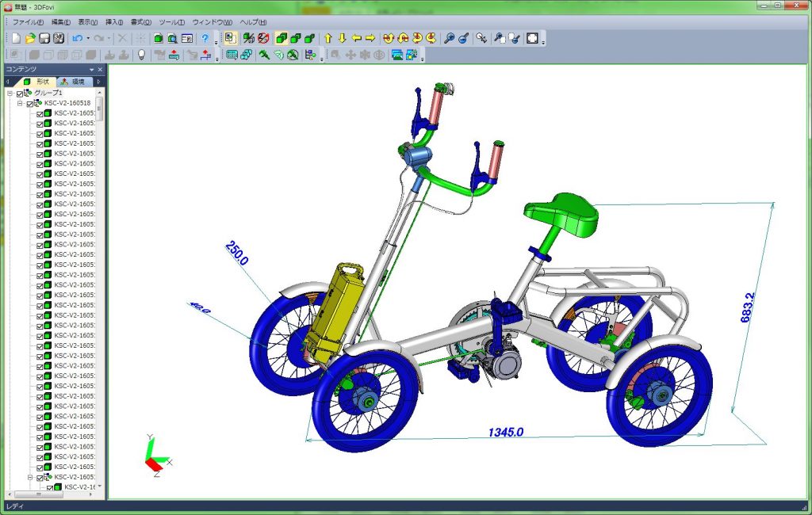Screen dimensions: 812x515
Task: Click the yellow up arrow view icon
Action: click(327, 38)
